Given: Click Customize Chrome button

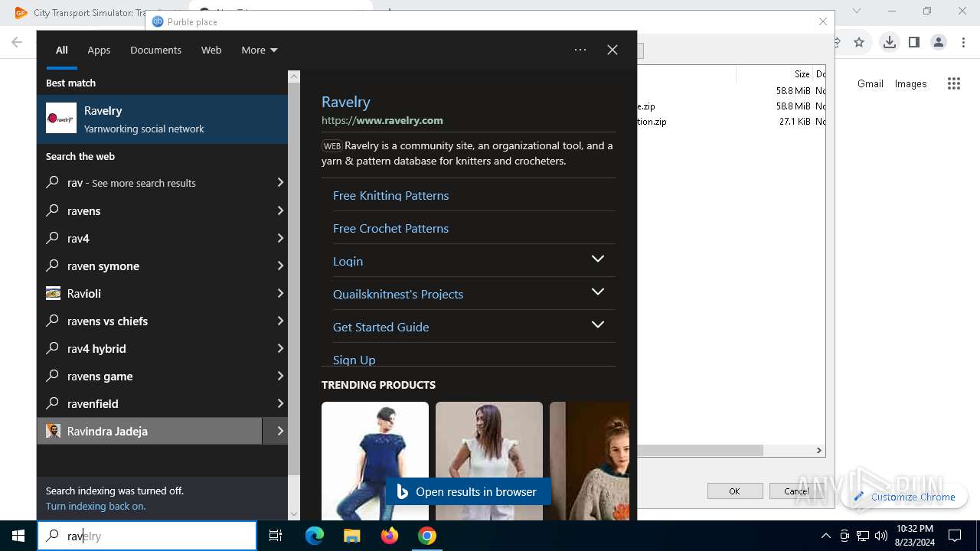Looking at the screenshot, I should pyautogui.click(x=904, y=497).
